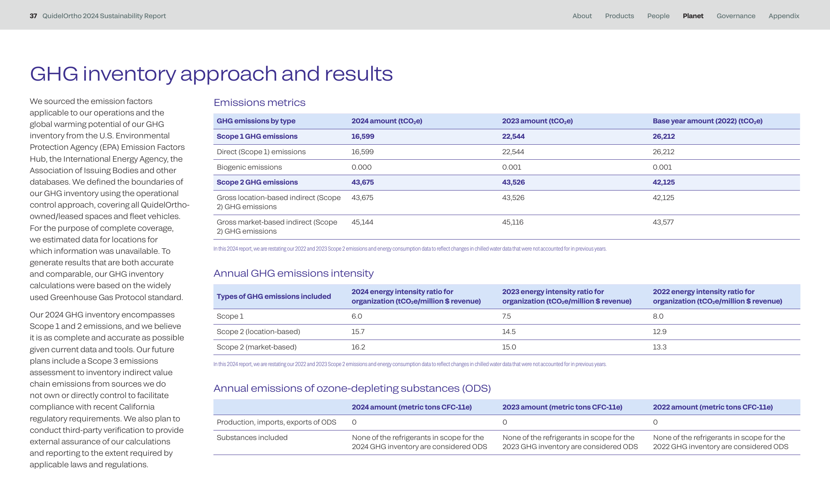Viewport: 830px width, 504px height.
Task: Select Scope 1 2024 bold value 16,599
Action: 362,136
